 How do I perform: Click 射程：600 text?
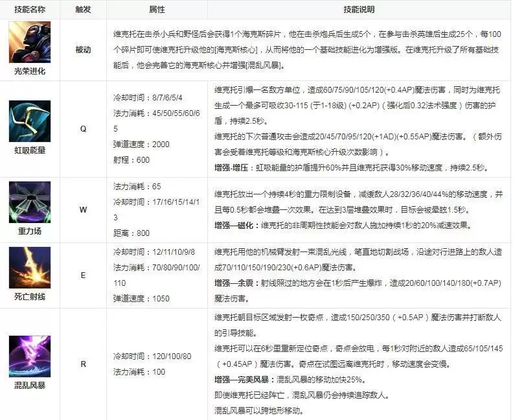click(x=131, y=159)
